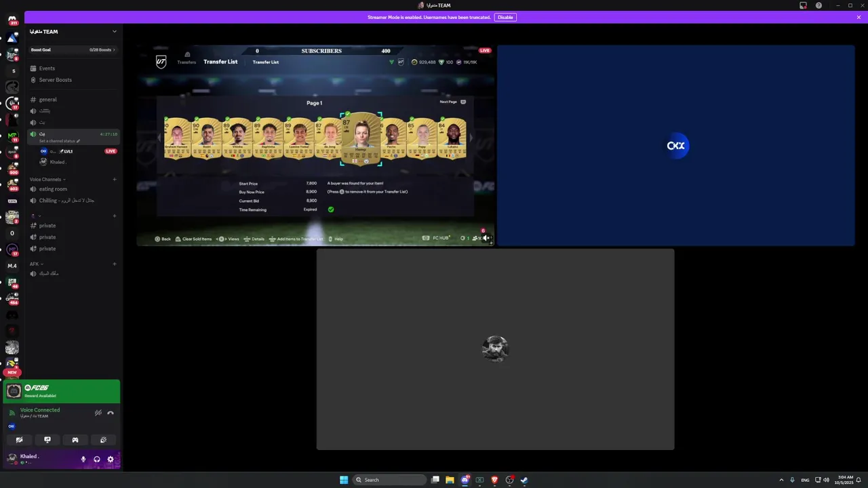
Task: Open the taskbar clock and date
Action: coord(845,480)
